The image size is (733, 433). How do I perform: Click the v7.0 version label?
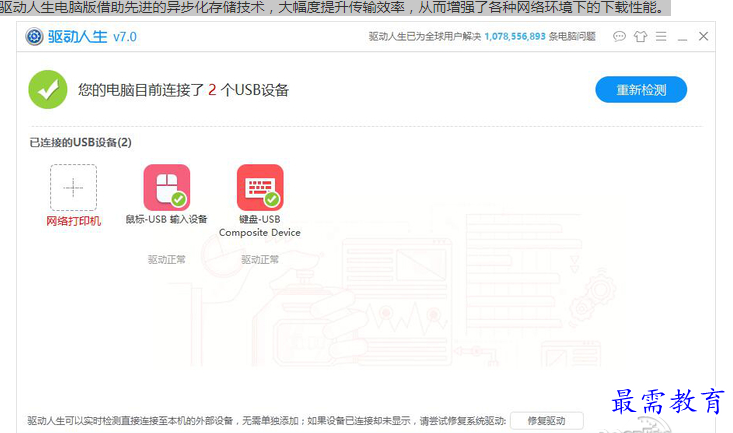pos(125,37)
